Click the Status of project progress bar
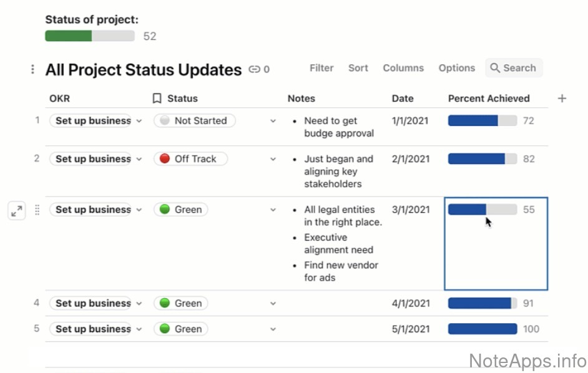 [x=90, y=36]
